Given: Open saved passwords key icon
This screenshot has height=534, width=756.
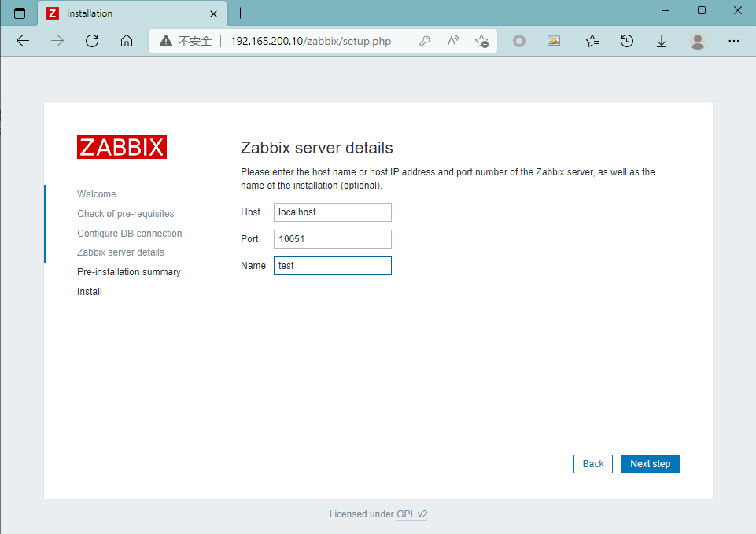Looking at the screenshot, I should coord(424,41).
